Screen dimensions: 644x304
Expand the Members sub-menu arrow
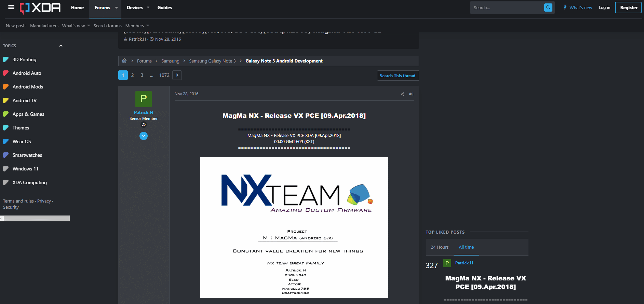click(x=148, y=26)
